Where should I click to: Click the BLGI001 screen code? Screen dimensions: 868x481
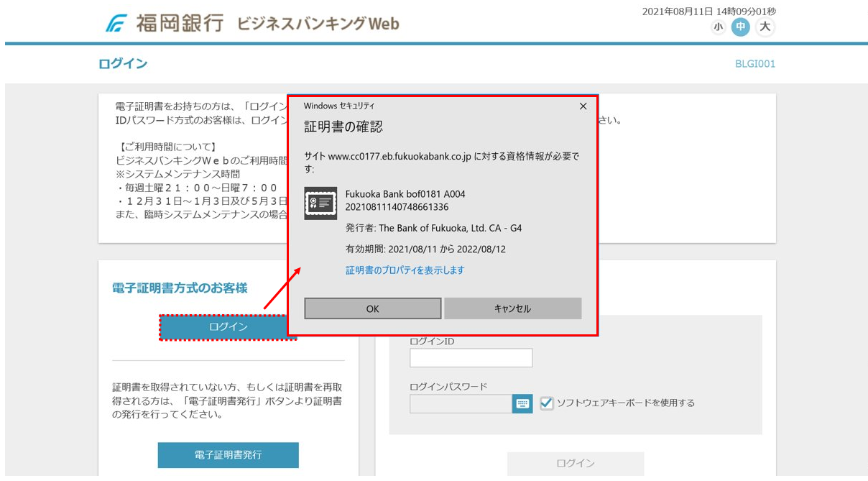755,64
